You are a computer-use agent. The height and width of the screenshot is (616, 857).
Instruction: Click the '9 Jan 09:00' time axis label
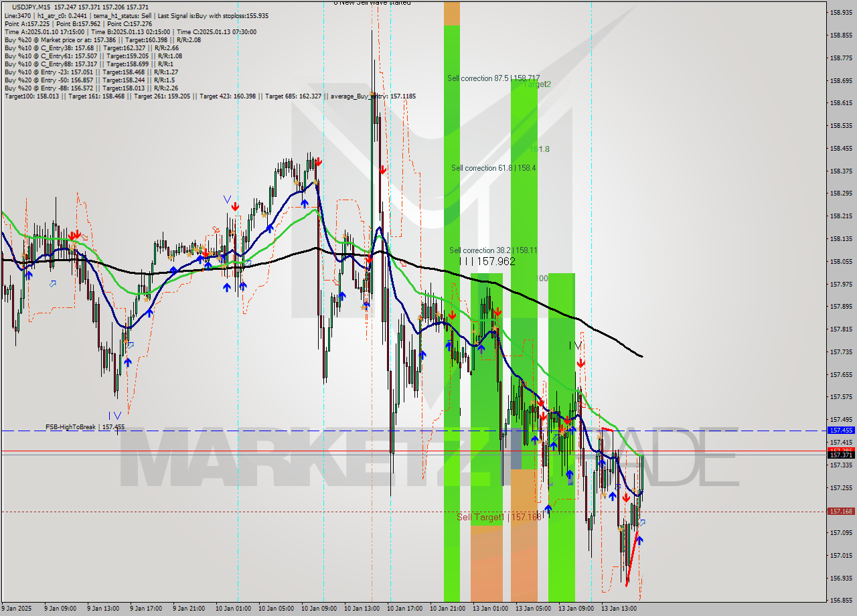click(x=60, y=609)
